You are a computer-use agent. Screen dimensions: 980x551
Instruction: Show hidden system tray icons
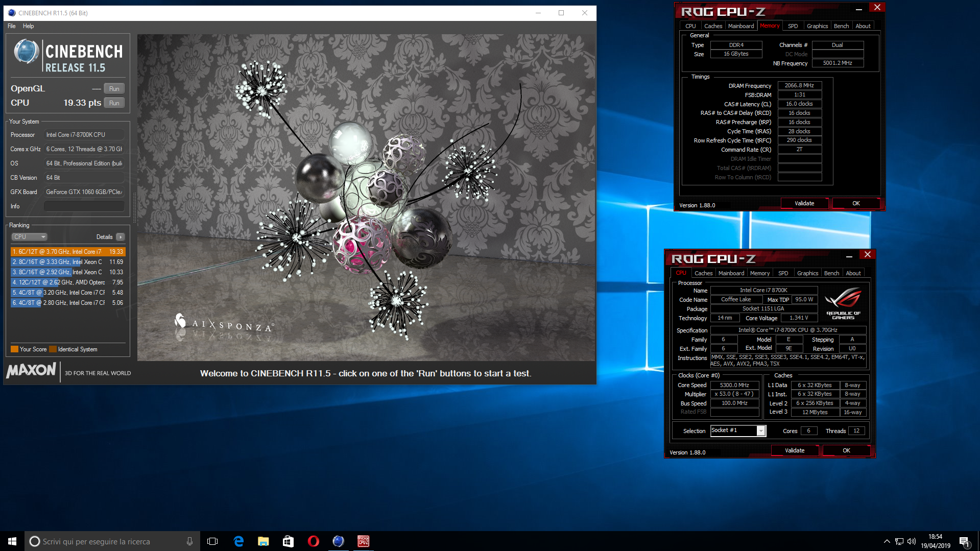coord(887,541)
